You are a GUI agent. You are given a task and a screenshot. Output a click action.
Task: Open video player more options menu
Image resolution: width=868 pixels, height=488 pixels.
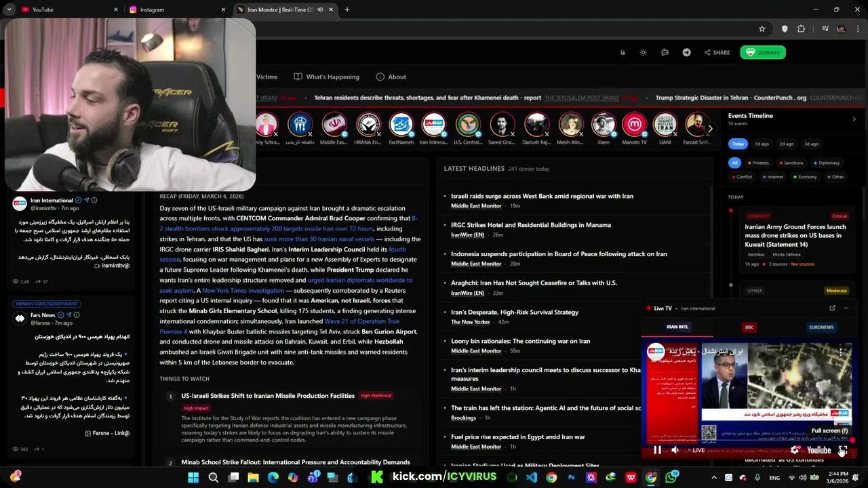point(840,351)
